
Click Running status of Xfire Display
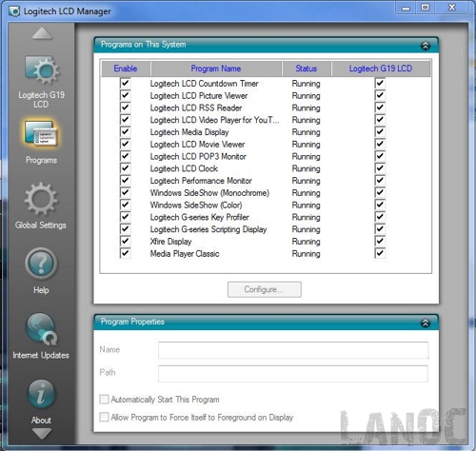coord(306,242)
